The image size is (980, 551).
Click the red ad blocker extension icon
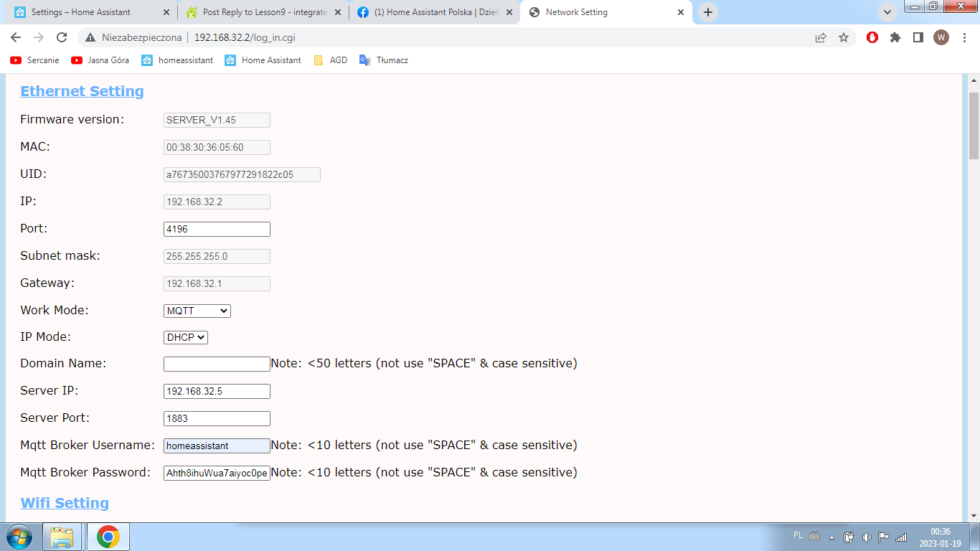coord(872,37)
